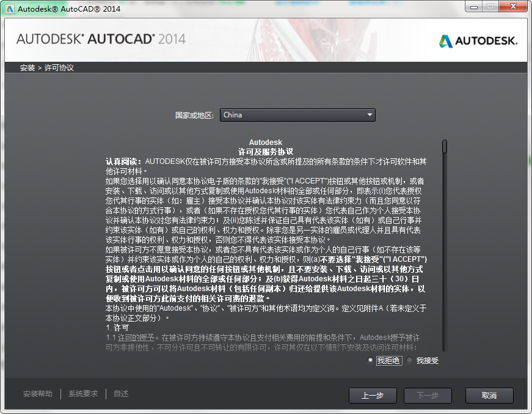Viewport: 532px width, 414px height.
Task: View the 系统要求 system requirements
Action: [x=82, y=394]
